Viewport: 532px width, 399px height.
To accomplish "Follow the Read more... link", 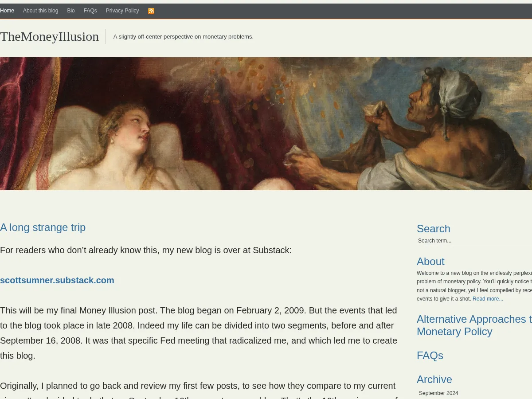I will point(488,299).
